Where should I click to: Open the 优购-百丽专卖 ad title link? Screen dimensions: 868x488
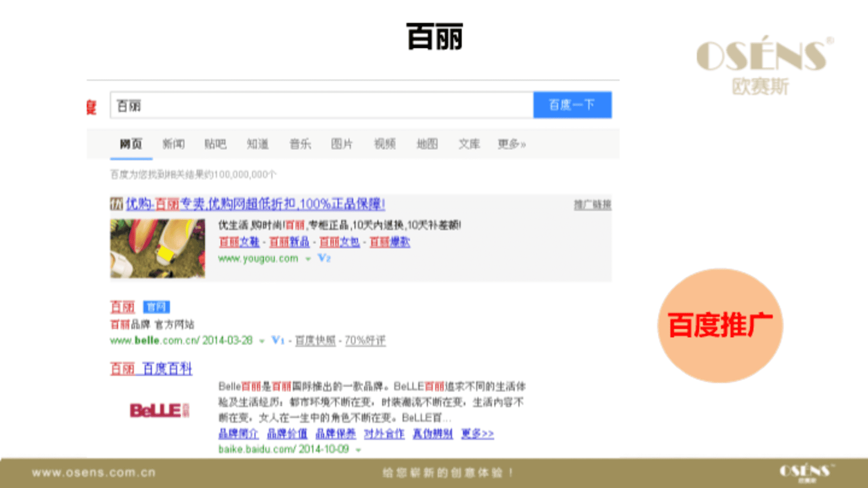tap(255, 204)
